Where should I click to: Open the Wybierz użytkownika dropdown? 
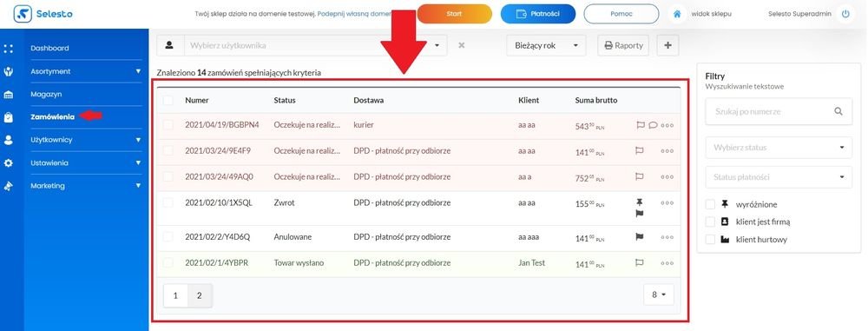(316, 45)
